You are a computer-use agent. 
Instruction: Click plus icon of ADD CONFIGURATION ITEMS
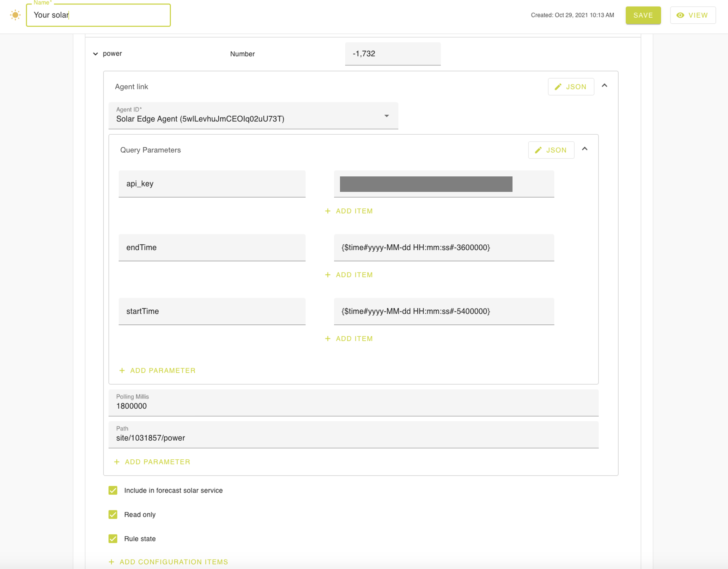(x=111, y=562)
